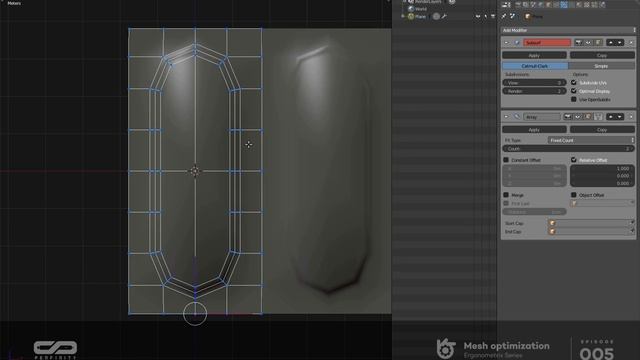Open the Material properties tab
The width and height of the screenshot is (640, 360).
coord(579,4)
